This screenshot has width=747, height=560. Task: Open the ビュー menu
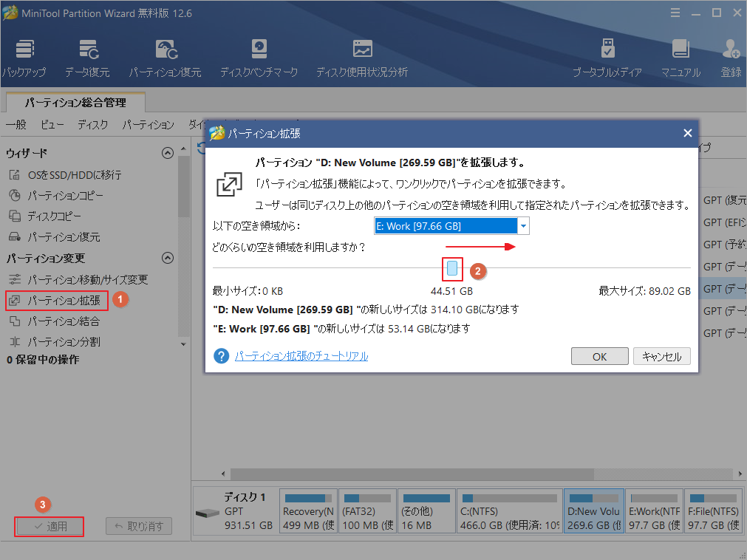52,125
